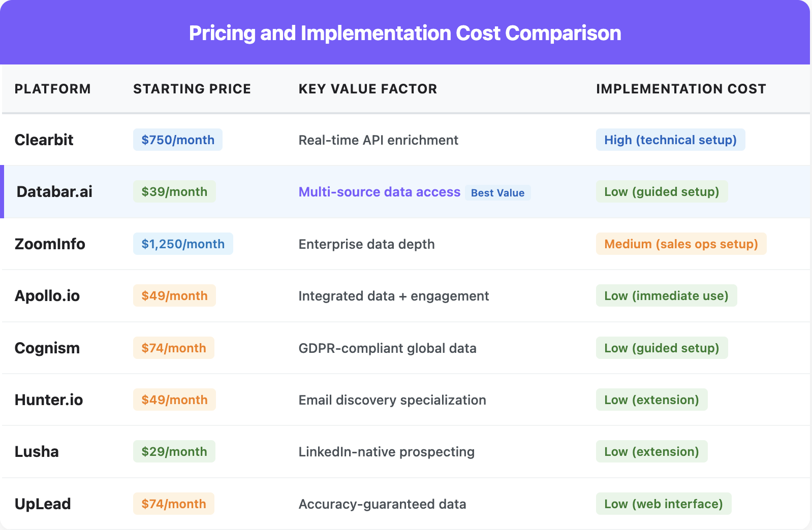Click 'GDPR-compliant global data' text
The image size is (812, 530).
(x=388, y=348)
